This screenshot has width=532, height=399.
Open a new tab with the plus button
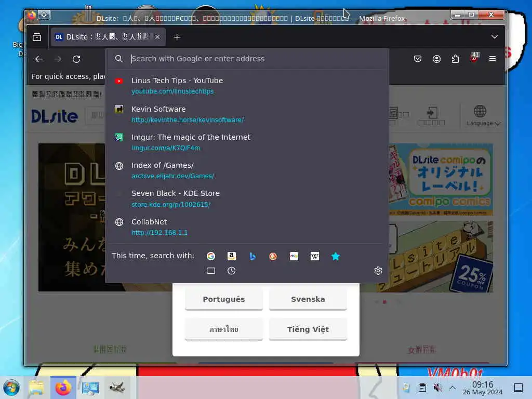point(177,37)
